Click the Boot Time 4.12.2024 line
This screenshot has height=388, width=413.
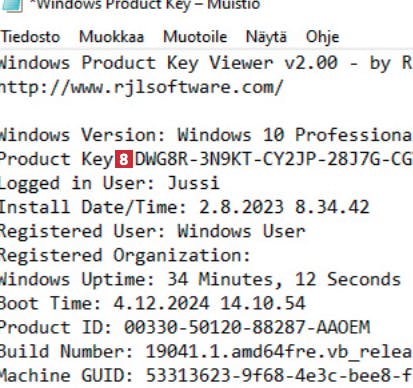point(152,303)
